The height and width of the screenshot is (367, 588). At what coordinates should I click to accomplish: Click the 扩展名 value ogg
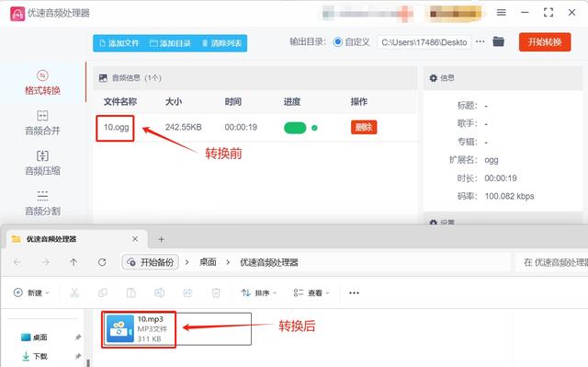click(492, 160)
